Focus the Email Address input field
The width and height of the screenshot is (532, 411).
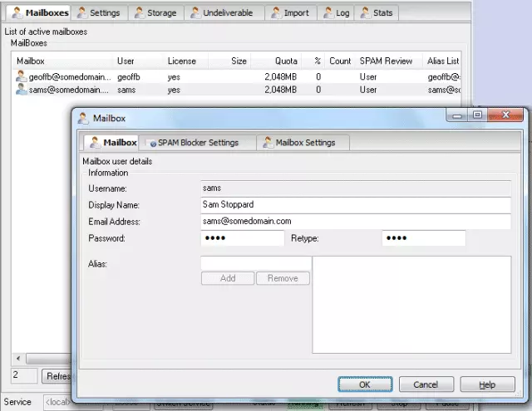pyautogui.click(x=354, y=222)
